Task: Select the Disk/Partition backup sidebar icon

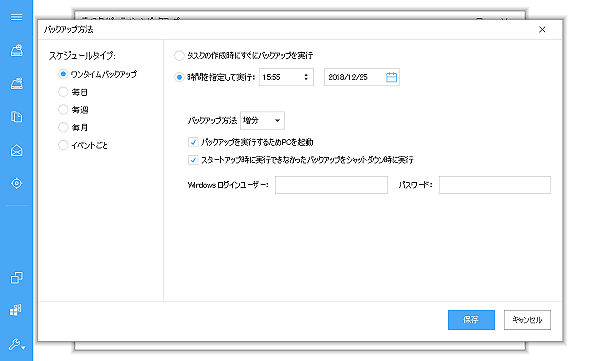Action: click(16, 50)
